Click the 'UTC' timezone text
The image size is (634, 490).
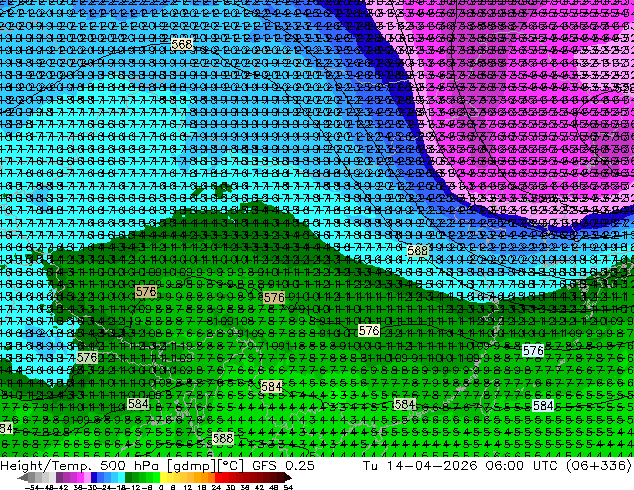(x=546, y=466)
